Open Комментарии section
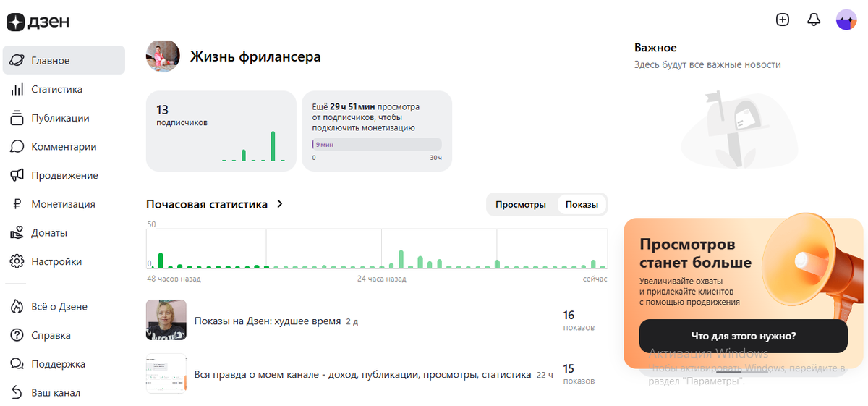 pos(64,147)
